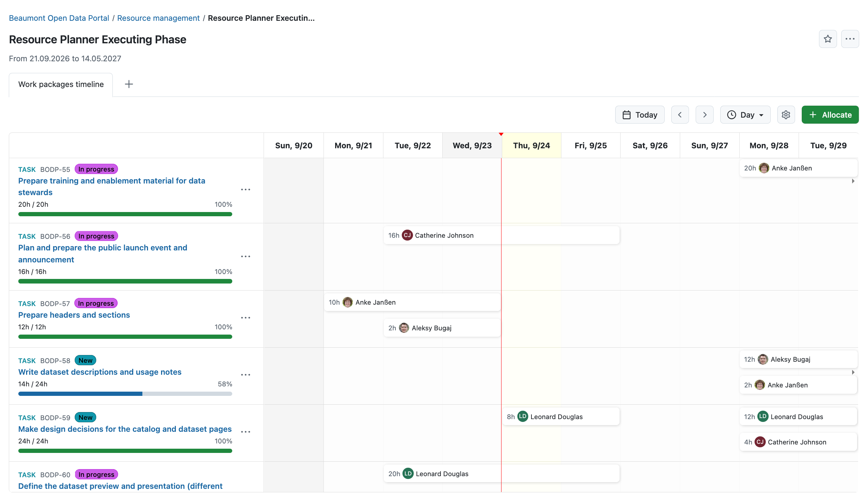Open more actions for BODP-56
Viewport: 868px width, 498px height.
point(246,256)
